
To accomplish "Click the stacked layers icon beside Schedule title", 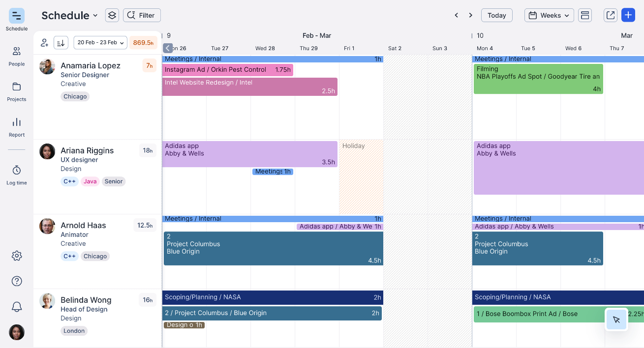I will tap(112, 15).
